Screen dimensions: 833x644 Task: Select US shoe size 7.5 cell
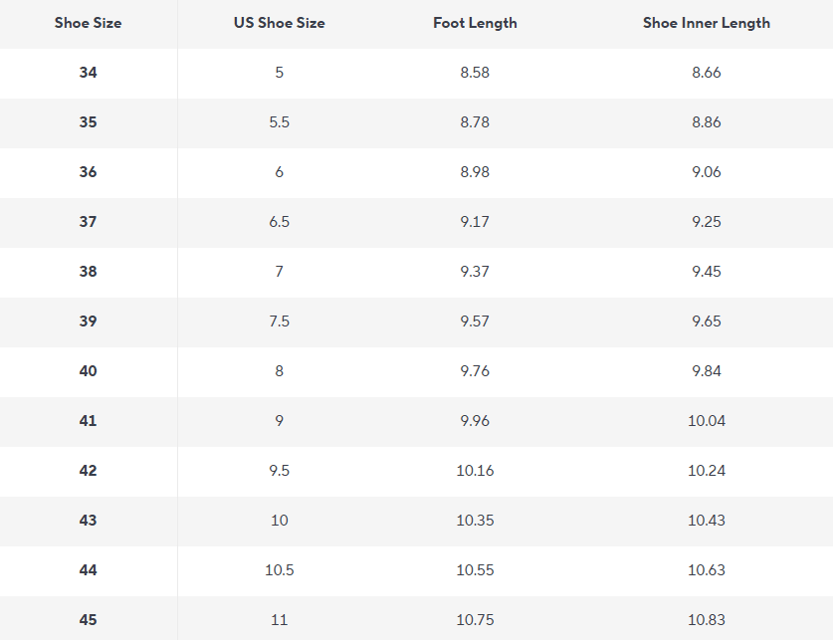pyautogui.click(x=279, y=322)
